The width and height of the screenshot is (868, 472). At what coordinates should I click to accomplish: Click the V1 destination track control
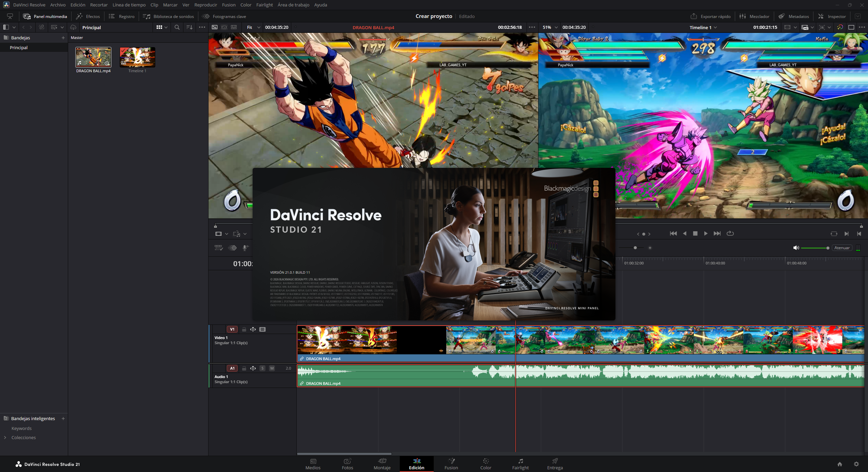tap(232, 329)
